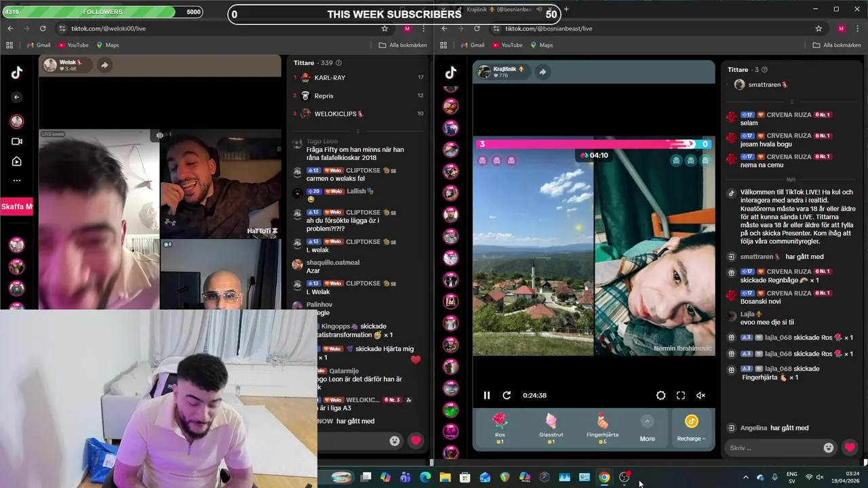
Task: Click Nermin Ibrahimovic name on right video
Action: (683, 348)
